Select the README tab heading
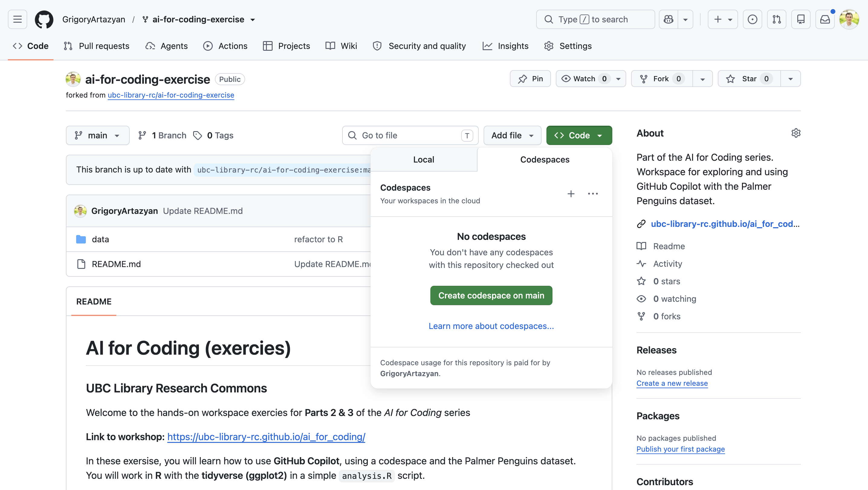The height and width of the screenshot is (490, 868). pos(94,301)
